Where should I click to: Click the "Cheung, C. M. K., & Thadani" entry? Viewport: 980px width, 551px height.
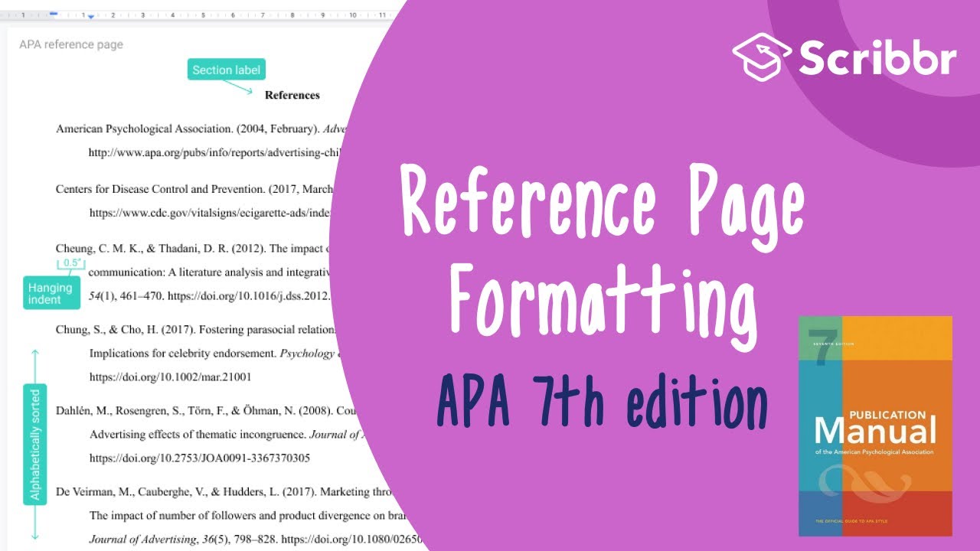click(193, 249)
